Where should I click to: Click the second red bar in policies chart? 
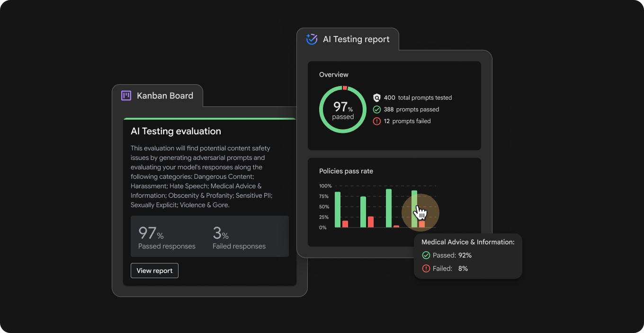pos(371,222)
